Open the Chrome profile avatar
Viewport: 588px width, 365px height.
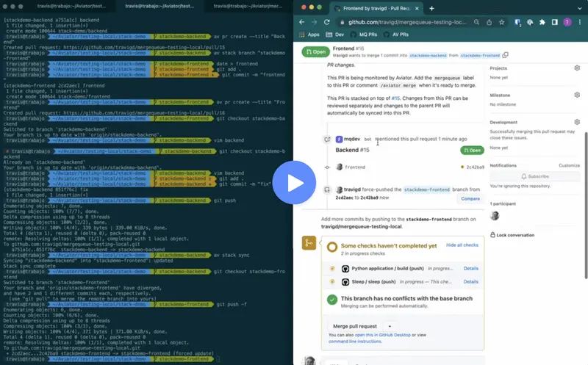click(x=567, y=22)
